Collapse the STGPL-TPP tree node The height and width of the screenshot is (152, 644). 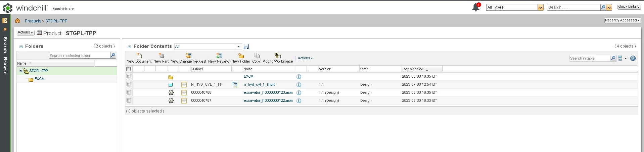20,71
